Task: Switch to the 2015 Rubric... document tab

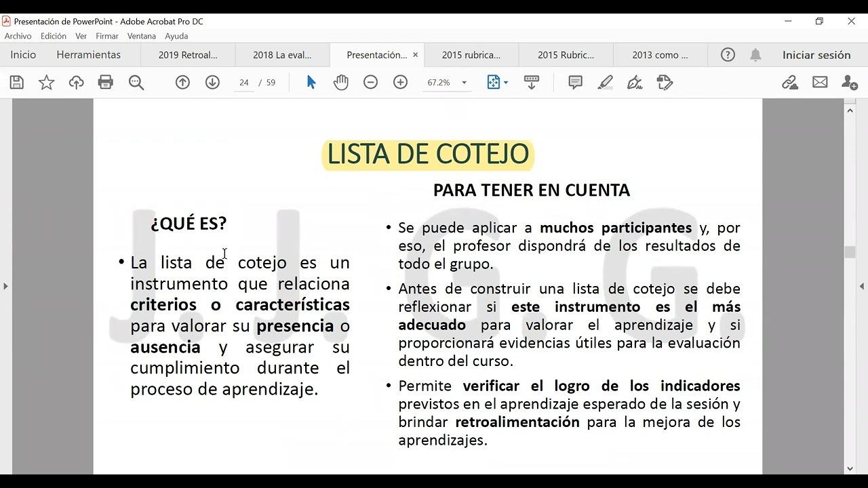Action: pos(566,55)
